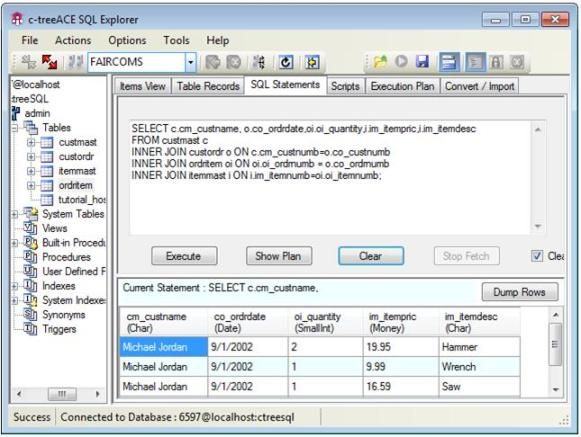The height and width of the screenshot is (437, 581).
Task: Switch to the Scripts tab
Action: click(345, 86)
